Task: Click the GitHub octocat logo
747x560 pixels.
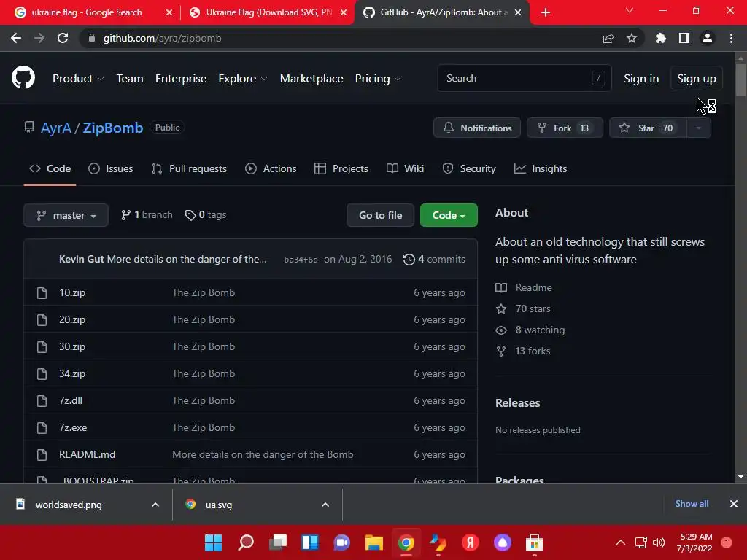Action: [23, 77]
